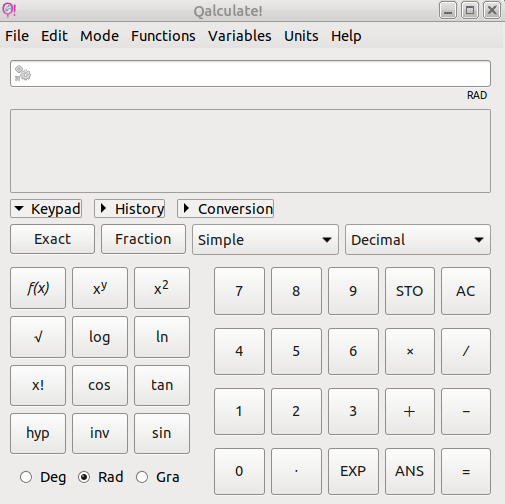Close the Qalculate! window
Screen dimensions: 505x504
coord(492,10)
